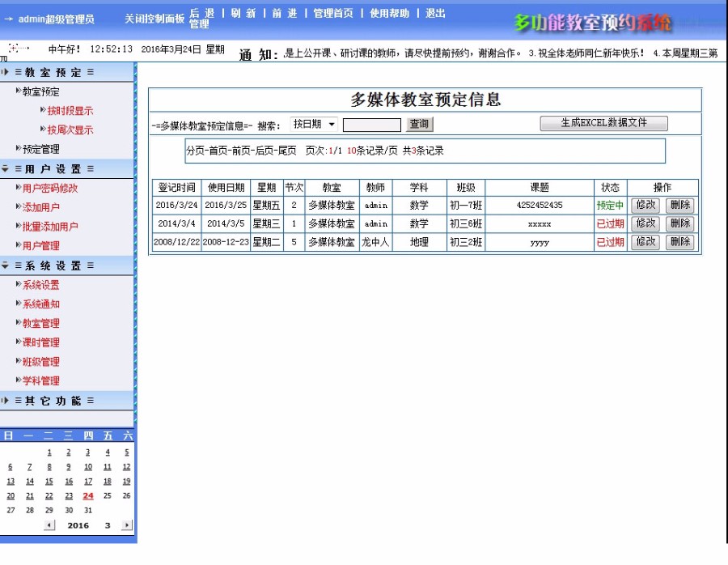Click the 多功能教室预约系统 logo
The height and width of the screenshot is (565, 728).
click(592, 23)
